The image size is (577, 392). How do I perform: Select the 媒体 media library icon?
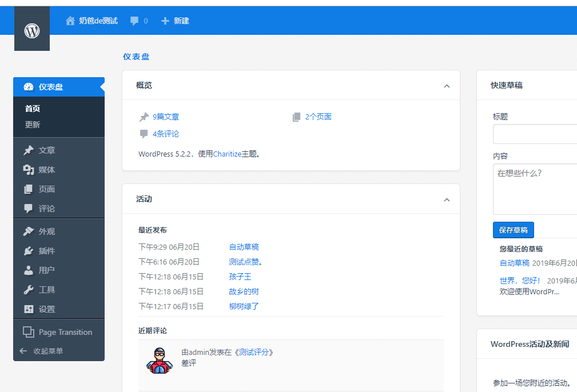pos(27,170)
